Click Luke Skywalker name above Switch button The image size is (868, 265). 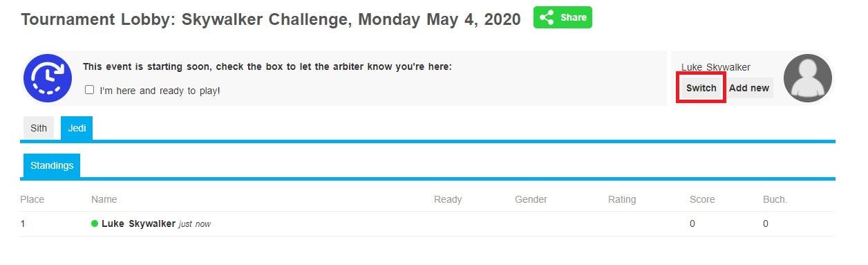click(x=716, y=67)
